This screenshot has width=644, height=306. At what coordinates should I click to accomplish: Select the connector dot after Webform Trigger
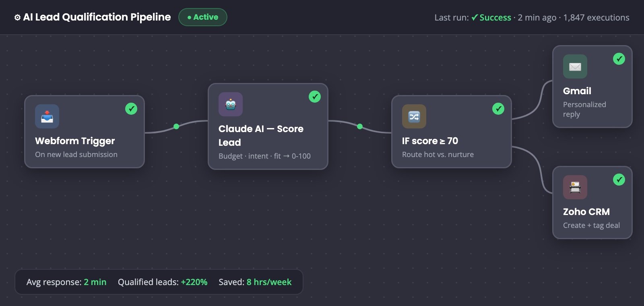[176, 126]
